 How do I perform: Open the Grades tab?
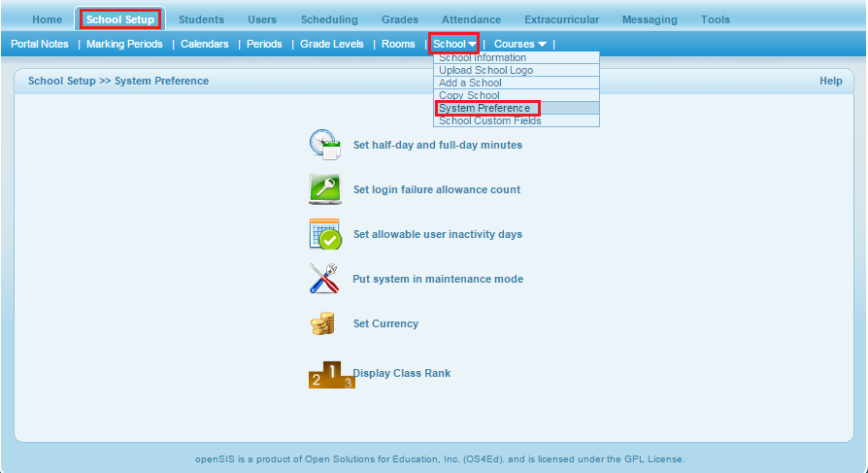pyautogui.click(x=400, y=19)
